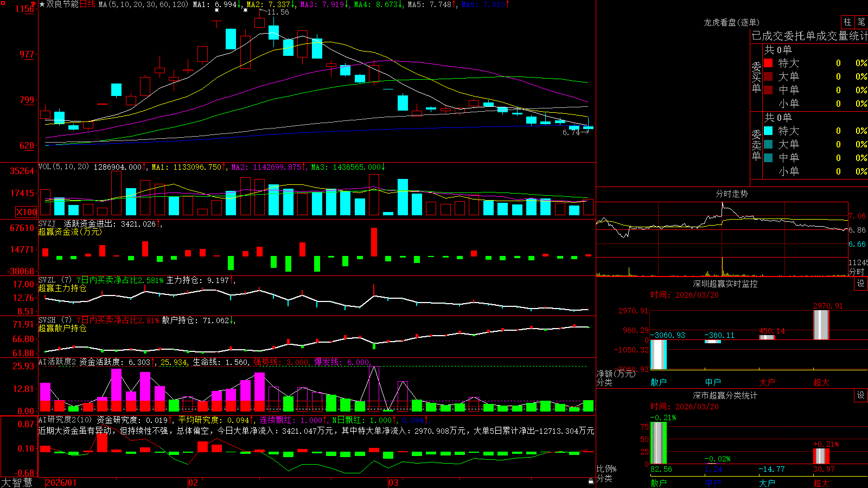868x488 pixels.
Task: Open the VOL(5,10,20) indicator settings
Action: pyautogui.click(x=63, y=166)
